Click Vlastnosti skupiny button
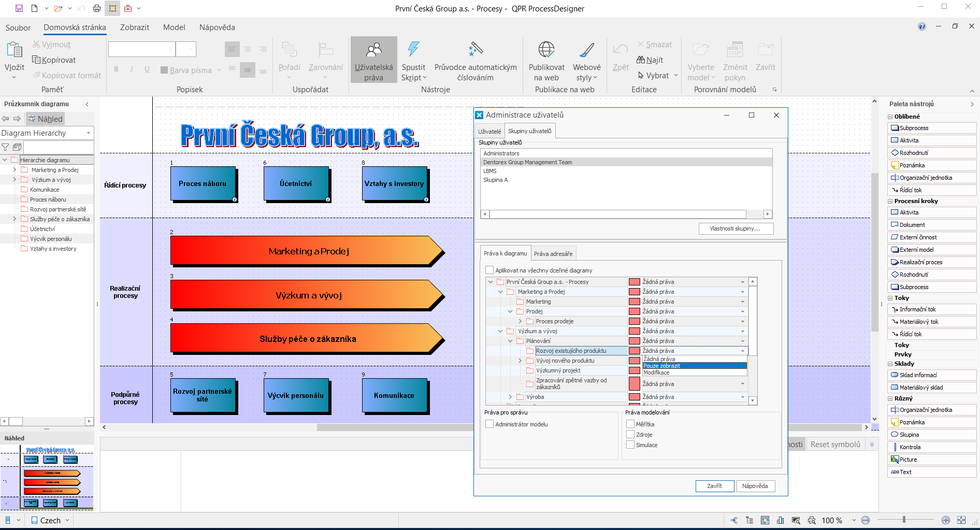This screenshot has height=530, width=980. coord(736,228)
